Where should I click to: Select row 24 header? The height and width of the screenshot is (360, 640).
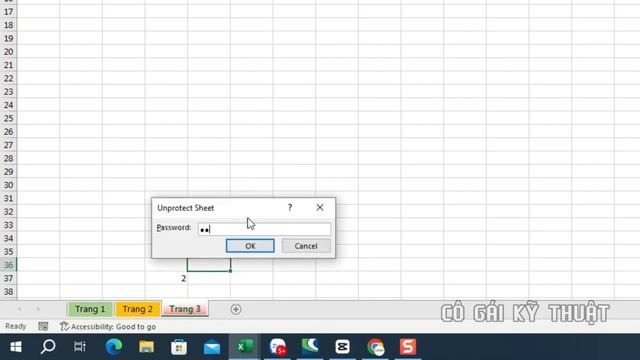[8, 105]
